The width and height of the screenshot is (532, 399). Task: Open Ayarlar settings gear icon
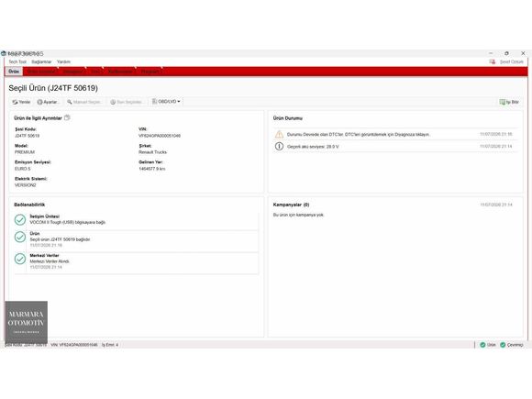(x=39, y=102)
